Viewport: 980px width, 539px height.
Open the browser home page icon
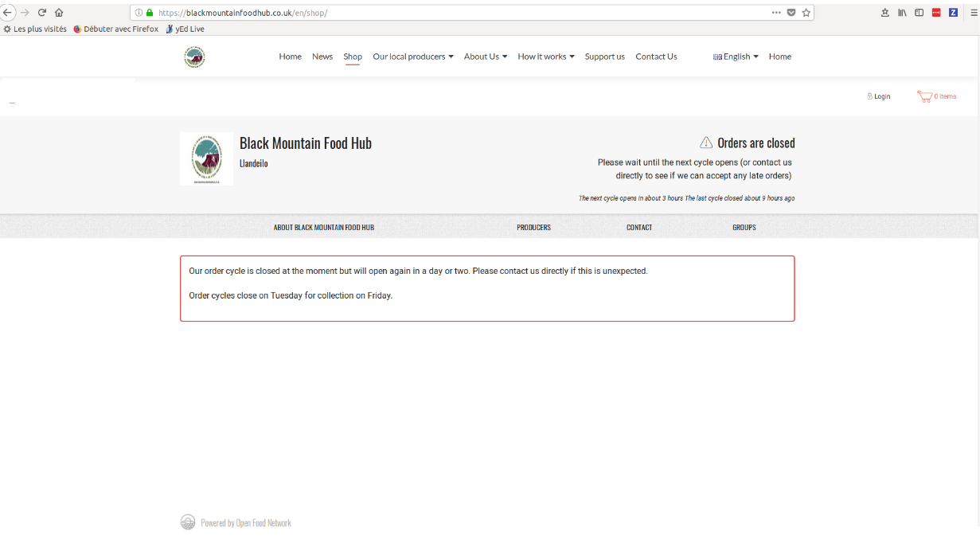pyautogui.click(x=59, y=13)
